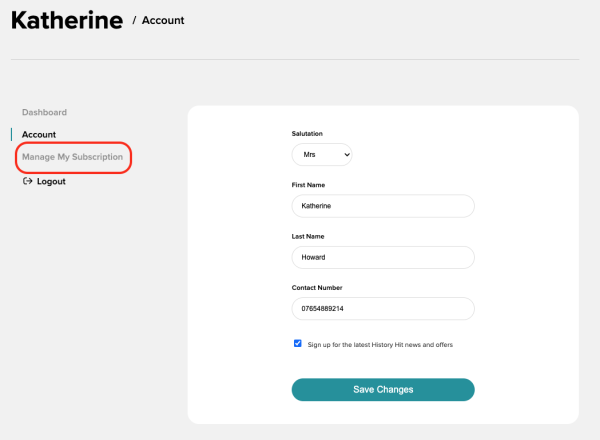The image size is (600, 440).
Task: Click the news and offers signup label text
Action: click(380, 344)
